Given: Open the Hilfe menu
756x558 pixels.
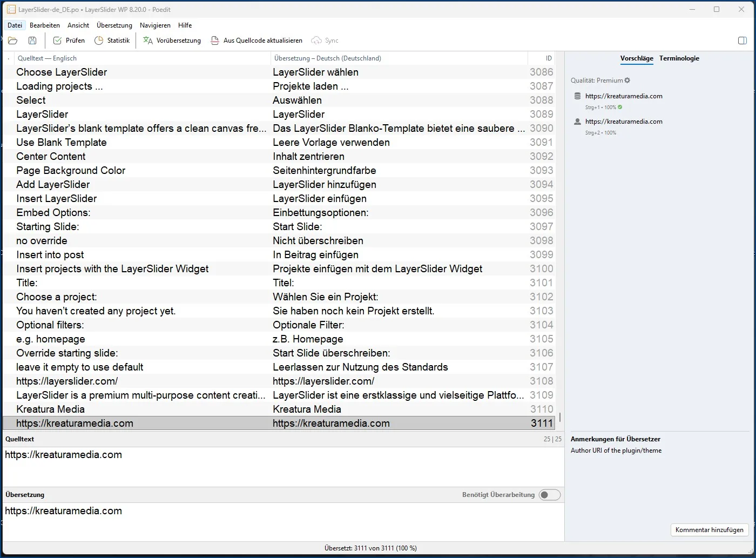Looking at the screenshot, I should [x=185, y=25].
